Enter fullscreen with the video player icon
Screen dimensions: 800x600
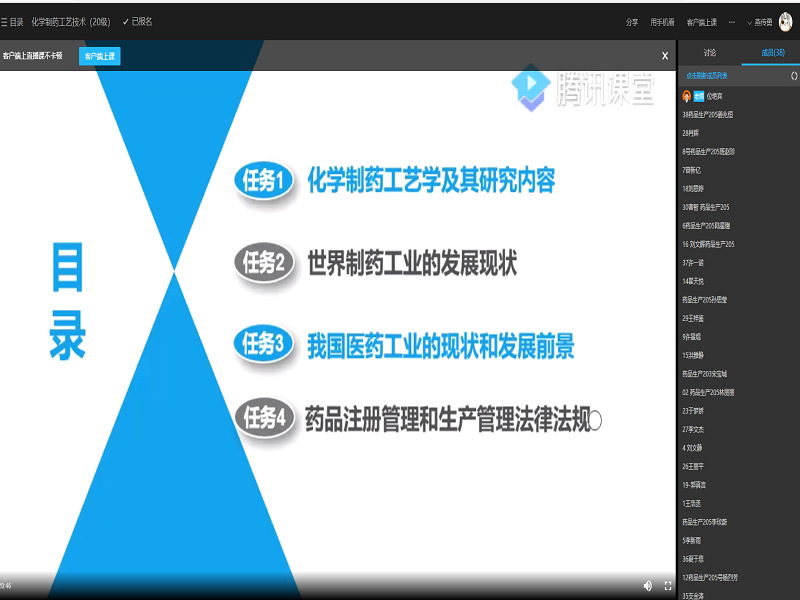(668, 585)
